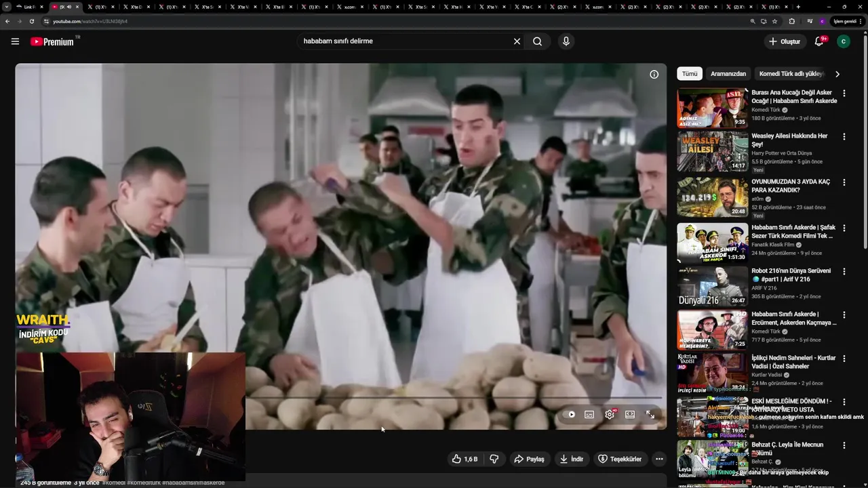
Task: Open Burası Ana Kucağı Değil thumbnail
Action: [712, 108]
